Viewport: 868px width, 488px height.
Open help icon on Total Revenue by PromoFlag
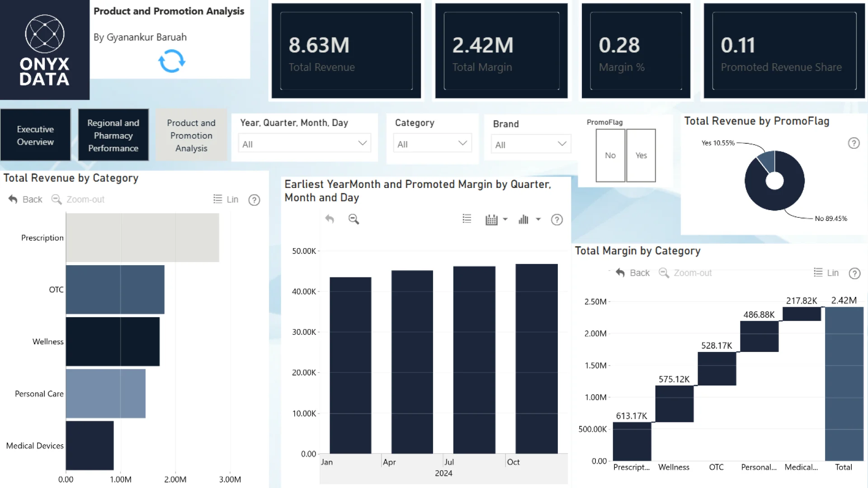[x=854, y=143]
